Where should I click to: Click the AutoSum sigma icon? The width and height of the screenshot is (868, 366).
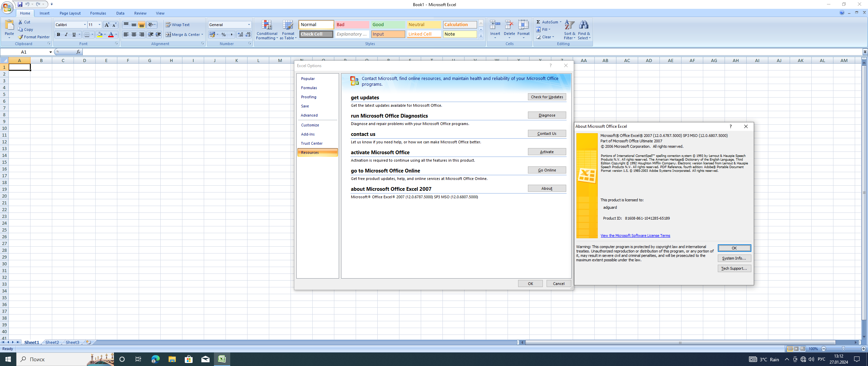tap(538, 22)
